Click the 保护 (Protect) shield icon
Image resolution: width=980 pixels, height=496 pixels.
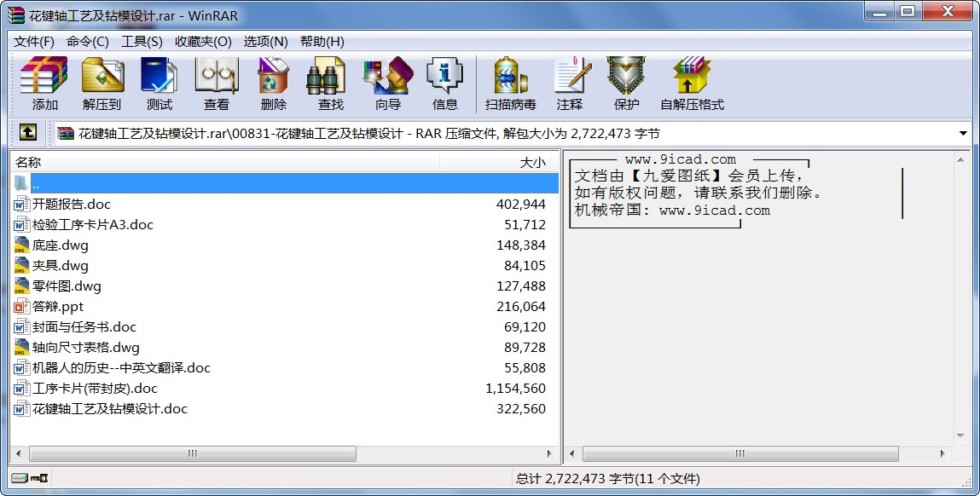(626, 84)
